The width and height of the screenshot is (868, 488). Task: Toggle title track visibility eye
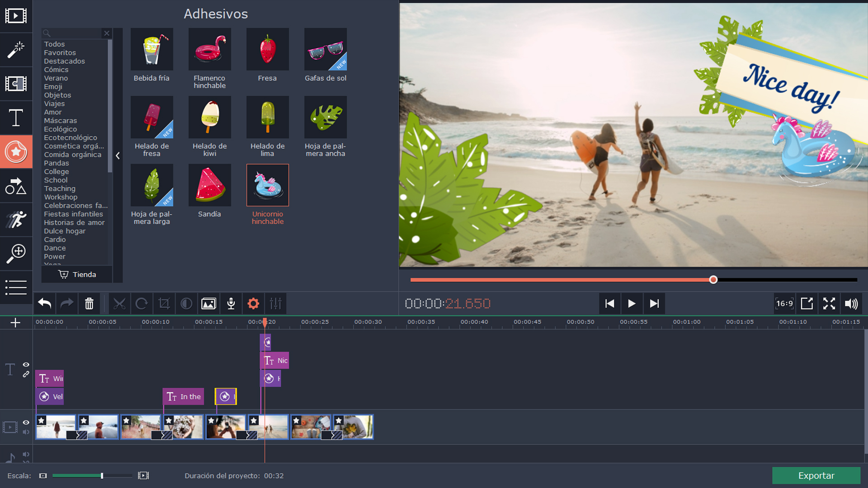[x=26, y=365]
